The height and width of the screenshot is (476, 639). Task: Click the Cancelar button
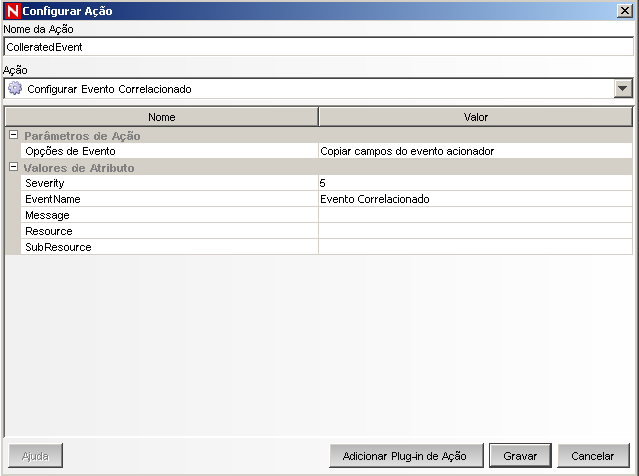pos(592,455)
